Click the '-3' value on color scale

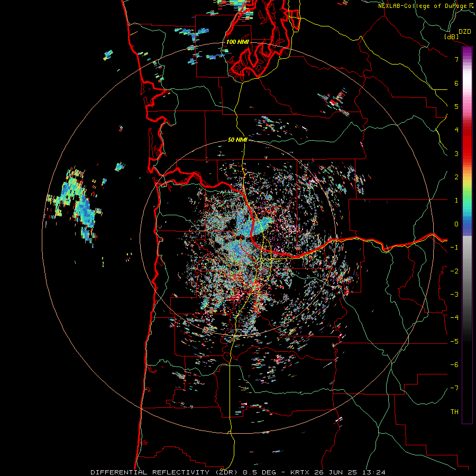(454, 295)
